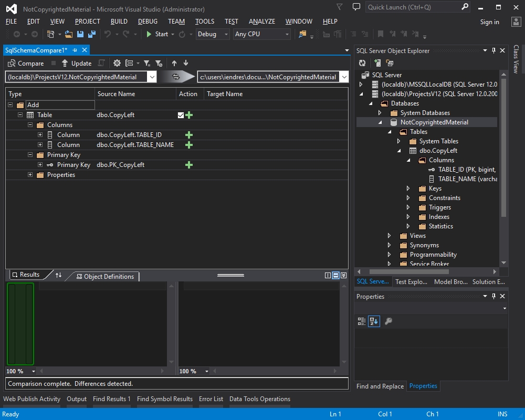Viewport: 525px width, 420px height.
Task: Click the green change overview thumbnail
Action: click(20, 324)
